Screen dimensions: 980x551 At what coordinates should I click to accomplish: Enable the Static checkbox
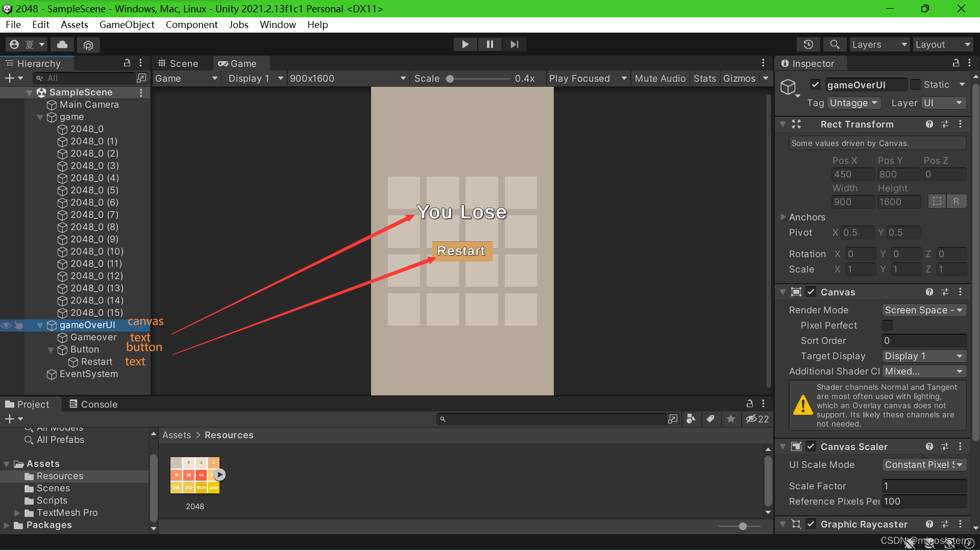coord(915,85)
